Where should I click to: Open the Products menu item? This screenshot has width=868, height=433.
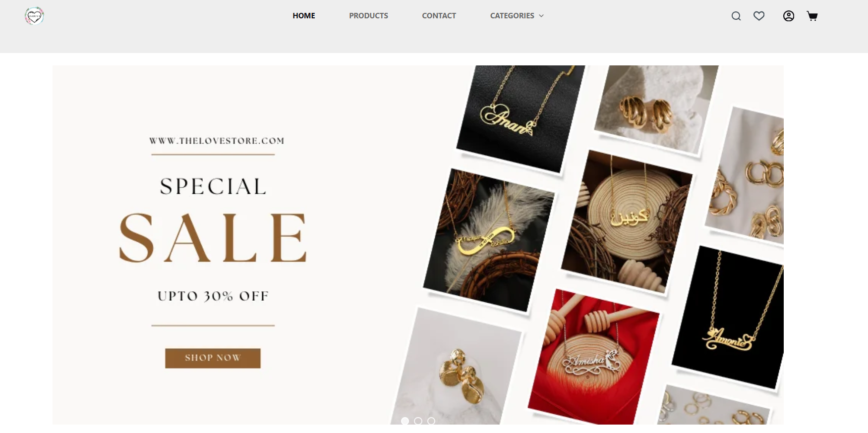pos(368,16)
